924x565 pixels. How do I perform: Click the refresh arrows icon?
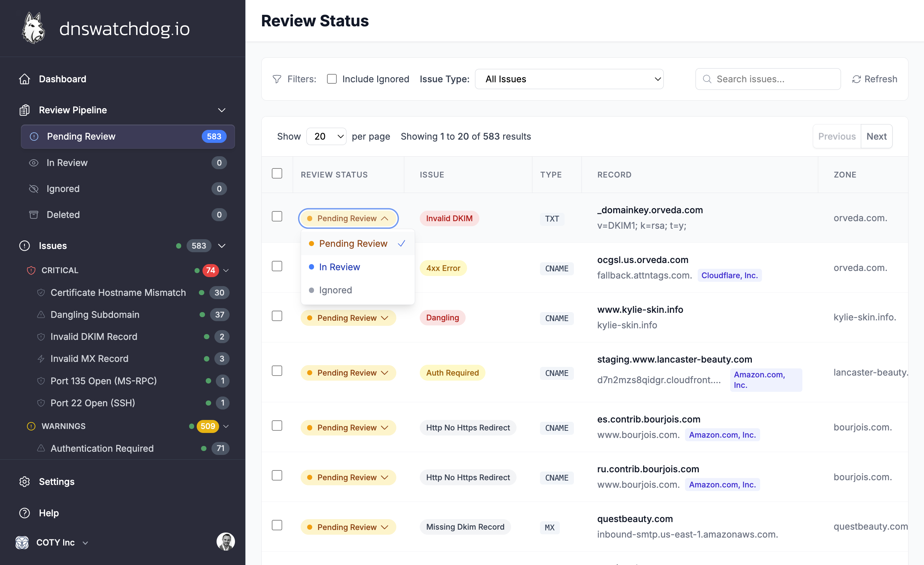(856, 79)
